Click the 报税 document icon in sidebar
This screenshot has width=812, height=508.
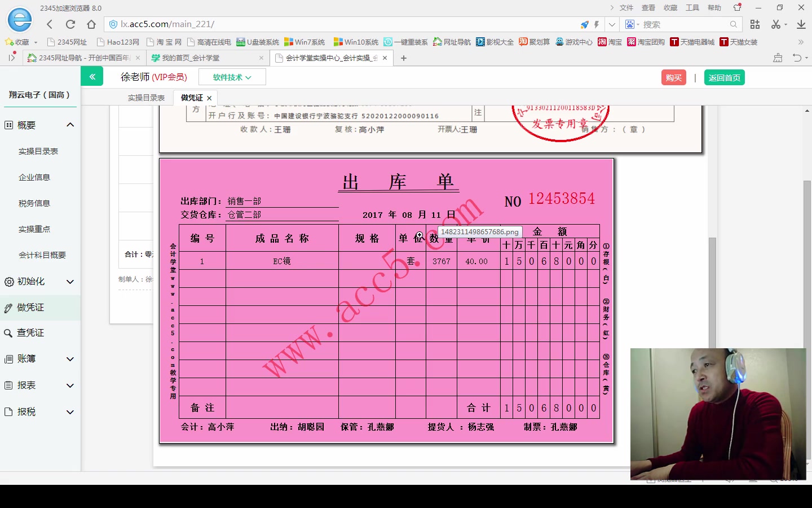coord(8,412)
